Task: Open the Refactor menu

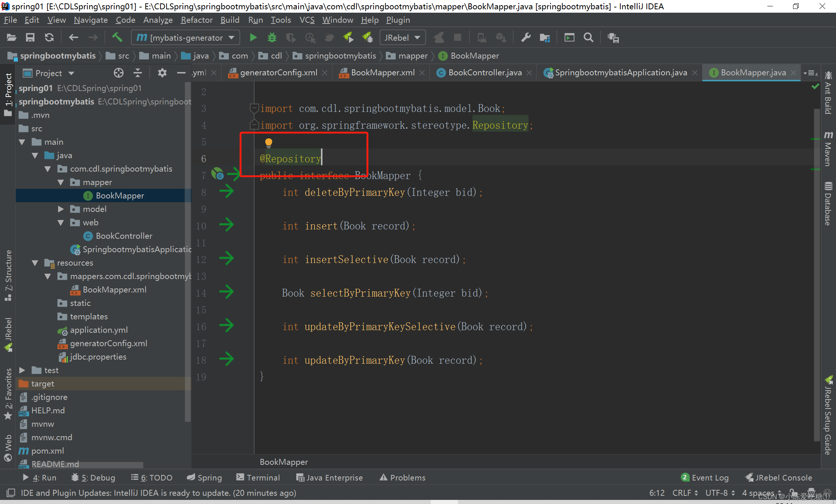Action: coord(196,20)
